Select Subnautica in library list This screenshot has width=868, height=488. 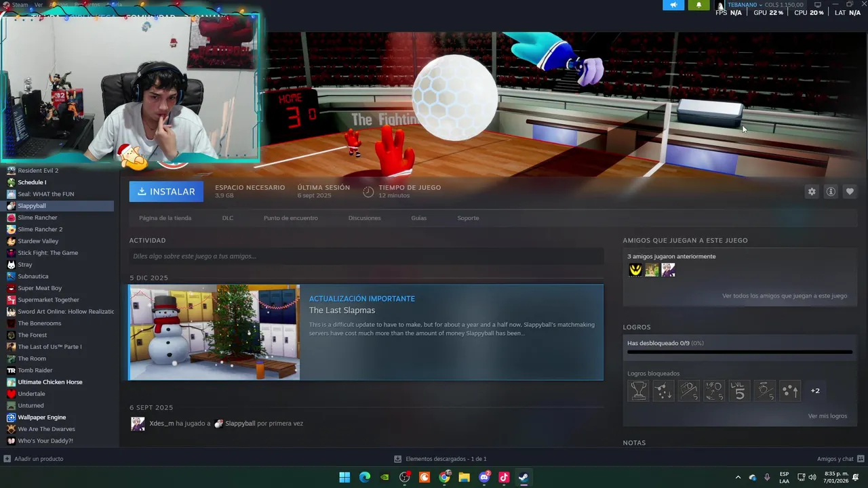coord(33,277)
